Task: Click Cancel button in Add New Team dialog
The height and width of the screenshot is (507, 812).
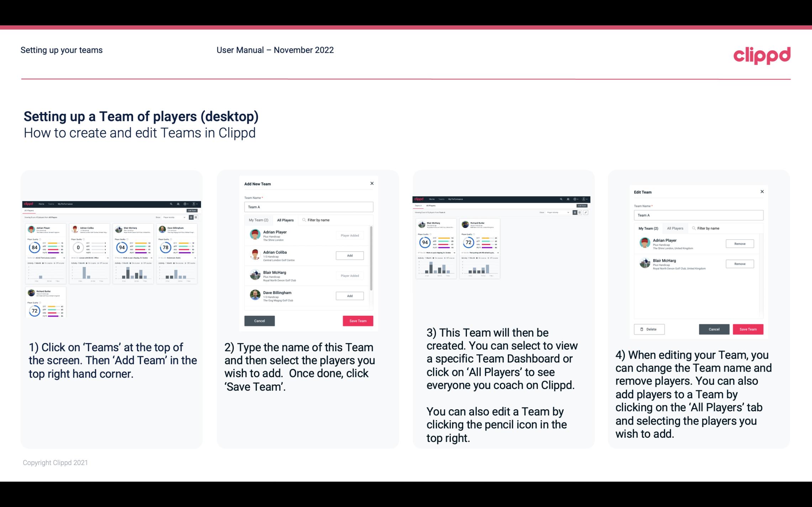Action: [x=259, y=320]
